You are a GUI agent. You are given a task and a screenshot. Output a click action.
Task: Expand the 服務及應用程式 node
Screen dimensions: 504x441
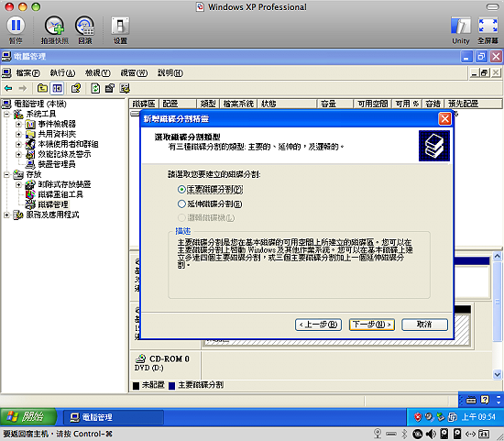(x=6, y=215)
